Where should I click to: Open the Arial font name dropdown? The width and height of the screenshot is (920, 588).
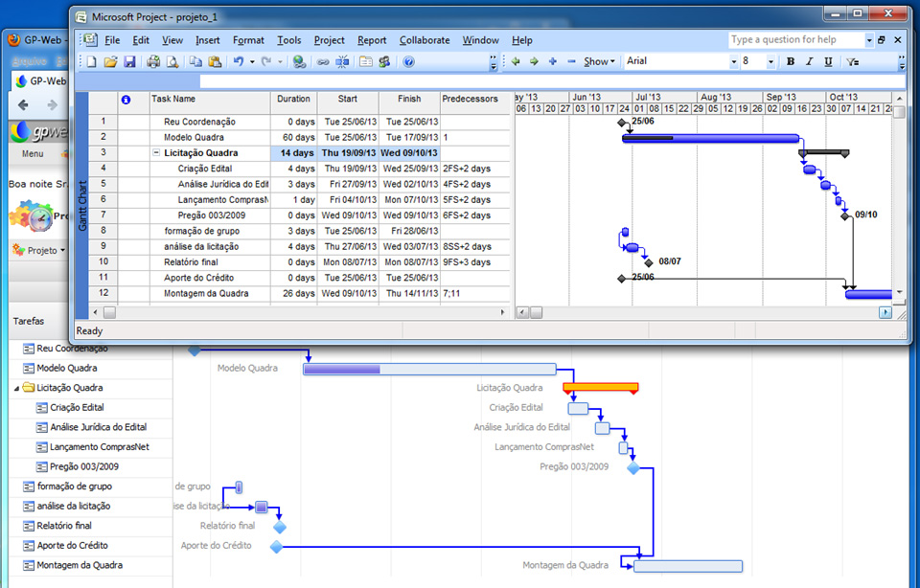(x=733, y=61)
